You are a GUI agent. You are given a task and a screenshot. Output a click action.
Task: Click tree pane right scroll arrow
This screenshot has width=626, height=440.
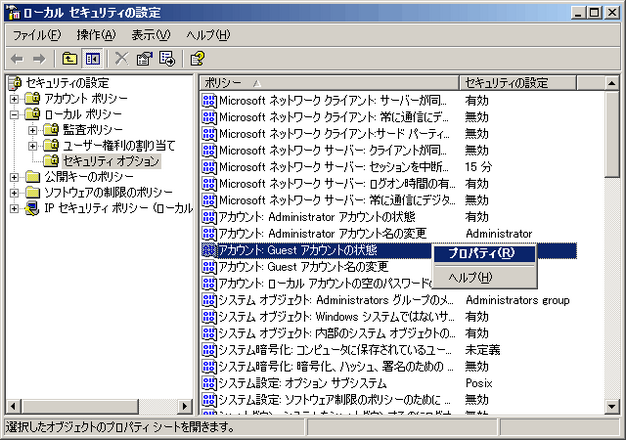coord(184,407)
